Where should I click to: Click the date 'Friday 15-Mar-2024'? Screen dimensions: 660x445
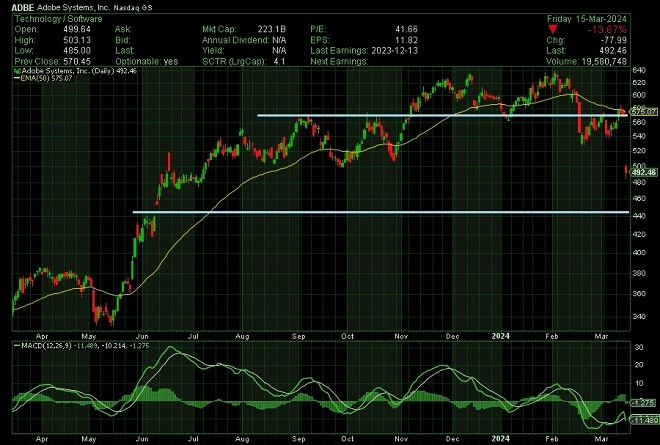point(586,19)
